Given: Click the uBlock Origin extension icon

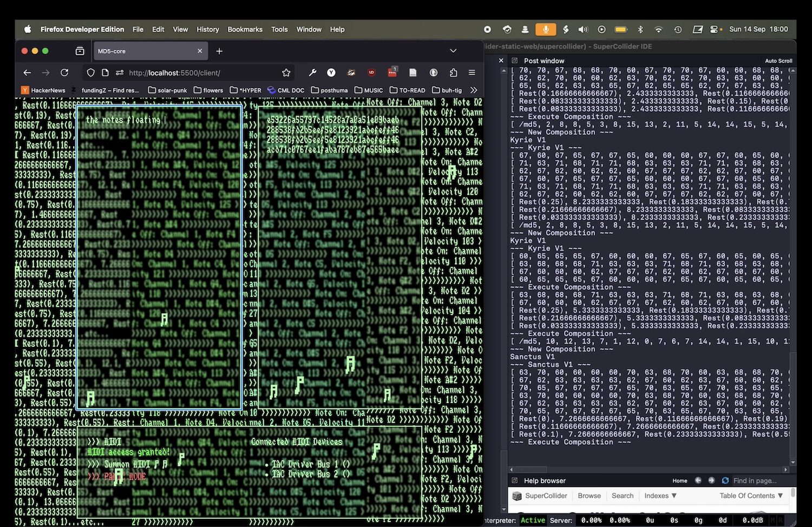Looking at the screenshot, I should (371, 73).
